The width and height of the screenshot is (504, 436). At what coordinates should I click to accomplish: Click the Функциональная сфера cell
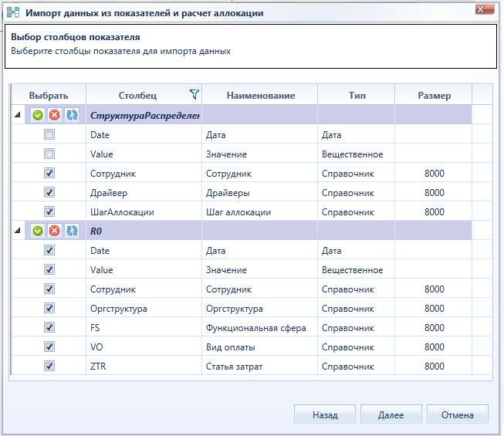click(x=259, y=327)
